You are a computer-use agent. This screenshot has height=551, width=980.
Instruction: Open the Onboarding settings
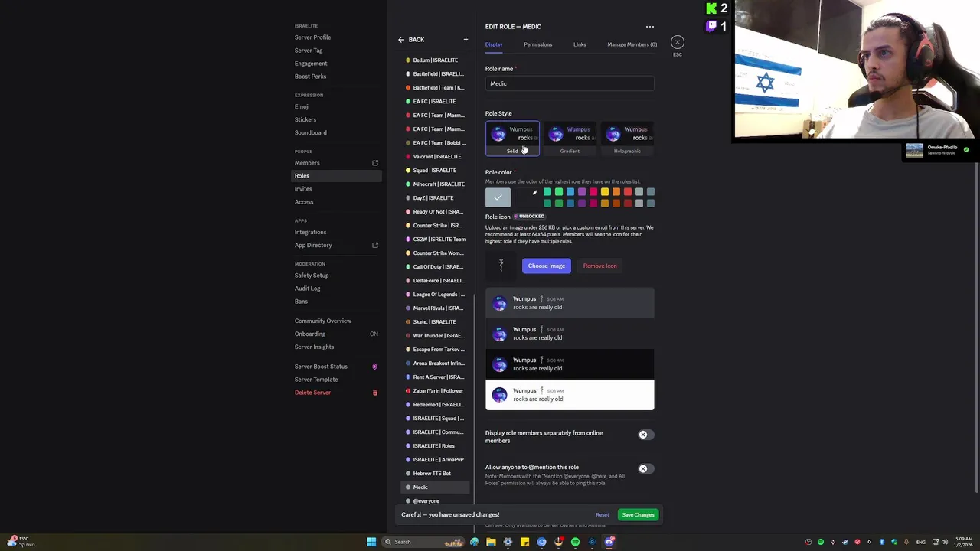coord(310,334)
